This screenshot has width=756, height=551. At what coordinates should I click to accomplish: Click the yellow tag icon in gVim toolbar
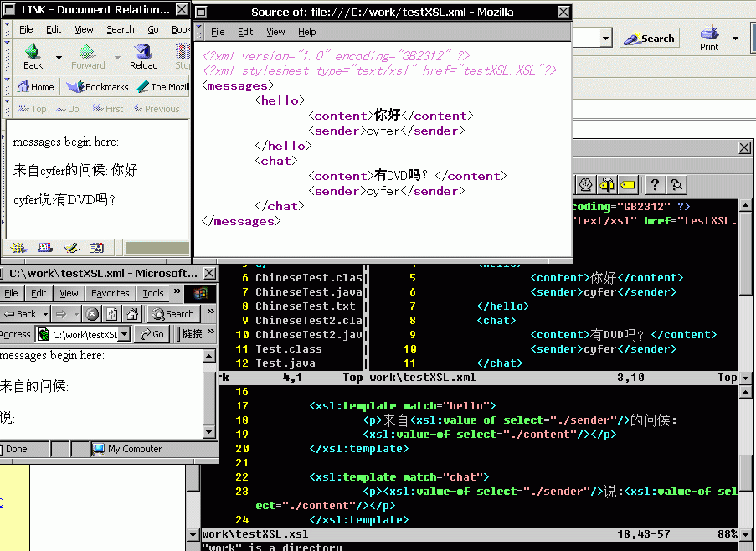click(628, 184)
